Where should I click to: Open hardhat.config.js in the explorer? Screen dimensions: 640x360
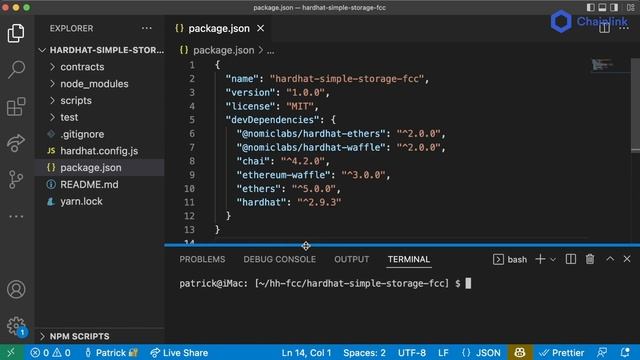coord(100,151)
